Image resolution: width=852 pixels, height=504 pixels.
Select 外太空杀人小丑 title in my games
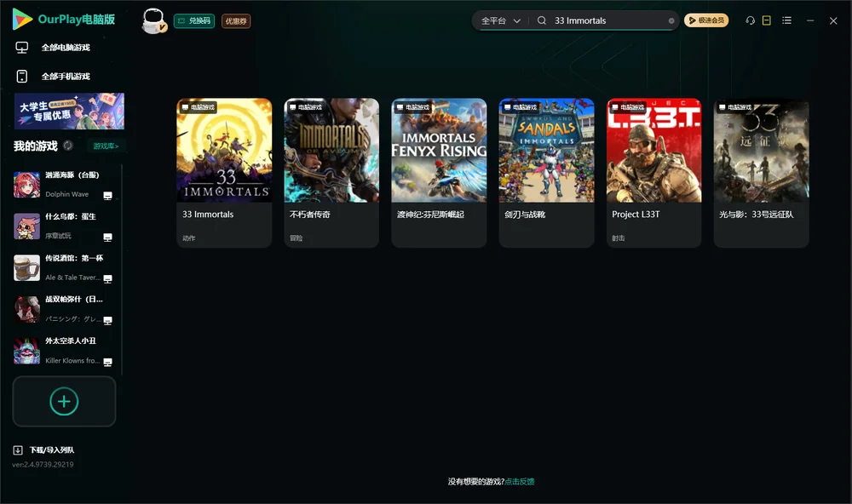coord(71,341)
